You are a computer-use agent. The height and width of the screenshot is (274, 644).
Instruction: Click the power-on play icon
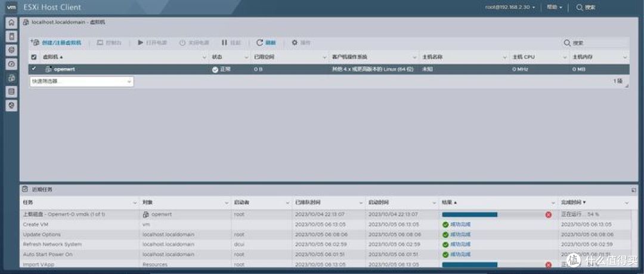click(140, 42)
